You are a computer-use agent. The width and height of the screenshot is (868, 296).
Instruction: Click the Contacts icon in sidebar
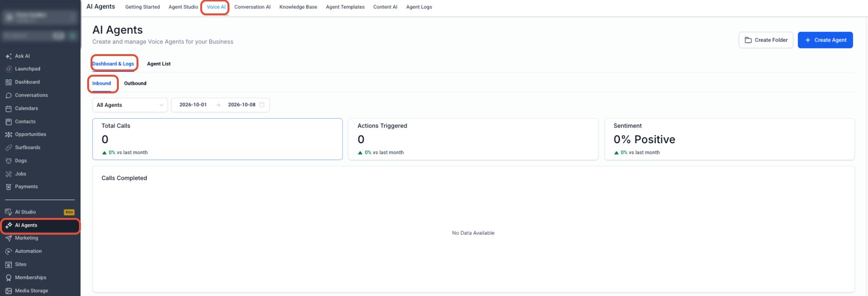tap(9, 122)
